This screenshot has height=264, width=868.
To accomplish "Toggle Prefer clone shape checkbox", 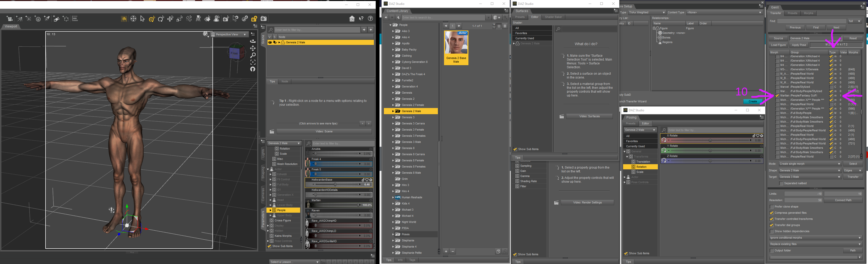I will click(772, 207).
